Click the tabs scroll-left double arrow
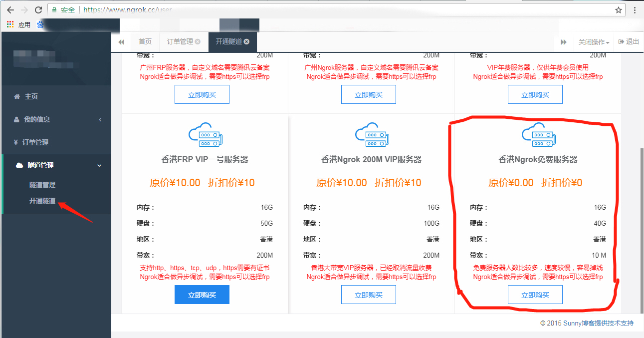The height and width of the screenshot is (338, 644). coord(121,42)
